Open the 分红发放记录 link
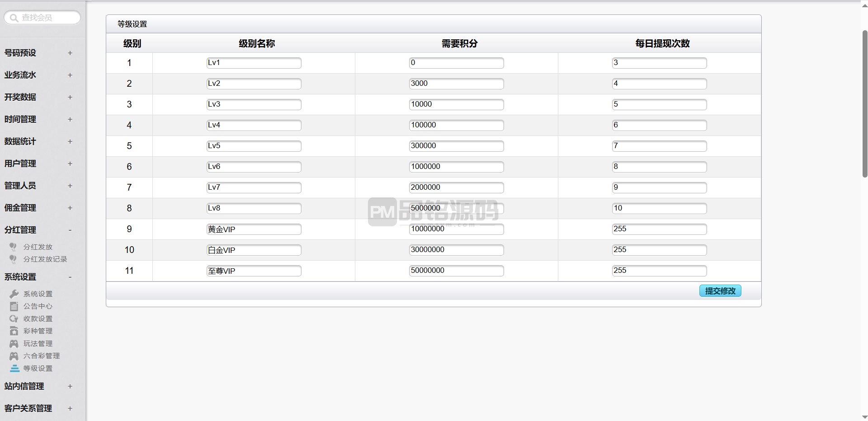868x421 pixels. click(45, 259)
